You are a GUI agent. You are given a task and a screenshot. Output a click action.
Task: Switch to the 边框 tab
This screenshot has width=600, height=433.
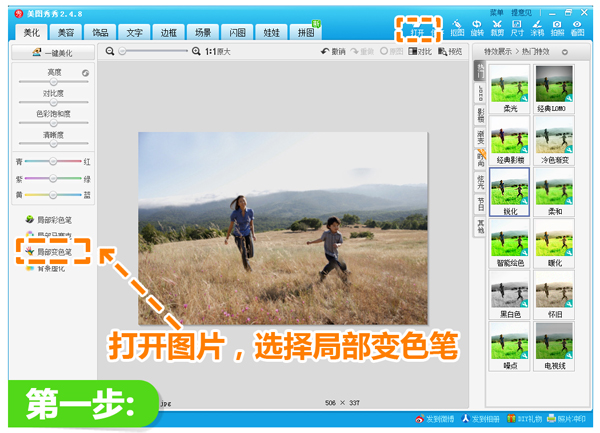(168, 33)
